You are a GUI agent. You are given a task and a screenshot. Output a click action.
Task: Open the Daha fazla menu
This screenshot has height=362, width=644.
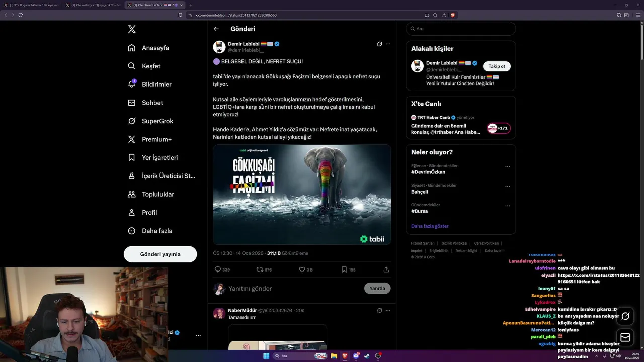pyautogui.click(x=150, y=231)
